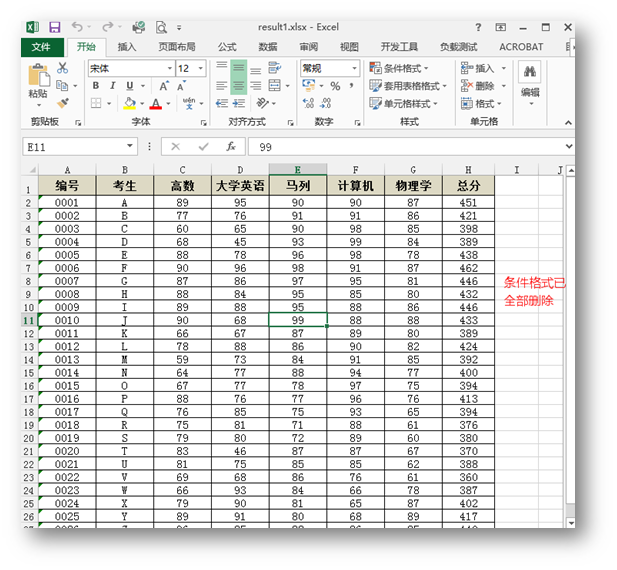Click the Insert Function fx icon
This screenshot has height=570, width=617.
tap(231, 147)
